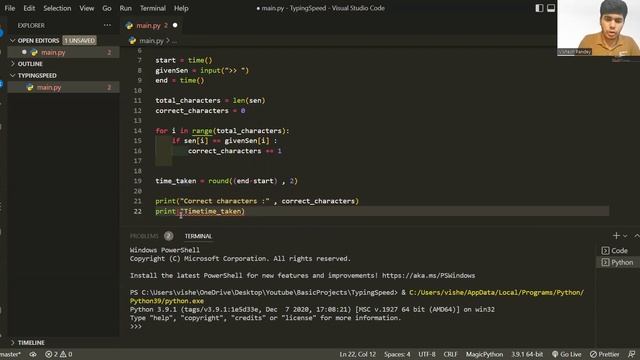
Task: Change file encoding UTF-8
Action: 427,354
